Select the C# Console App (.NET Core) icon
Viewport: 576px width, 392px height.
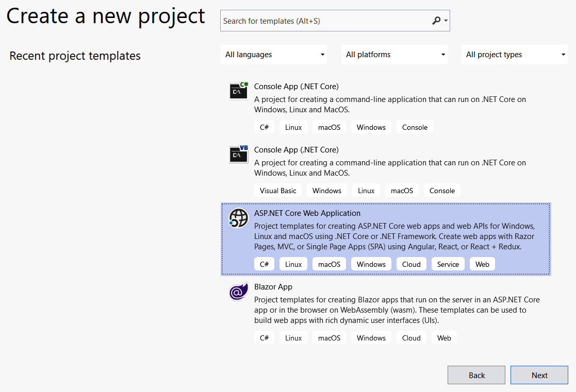pos(238,91)
